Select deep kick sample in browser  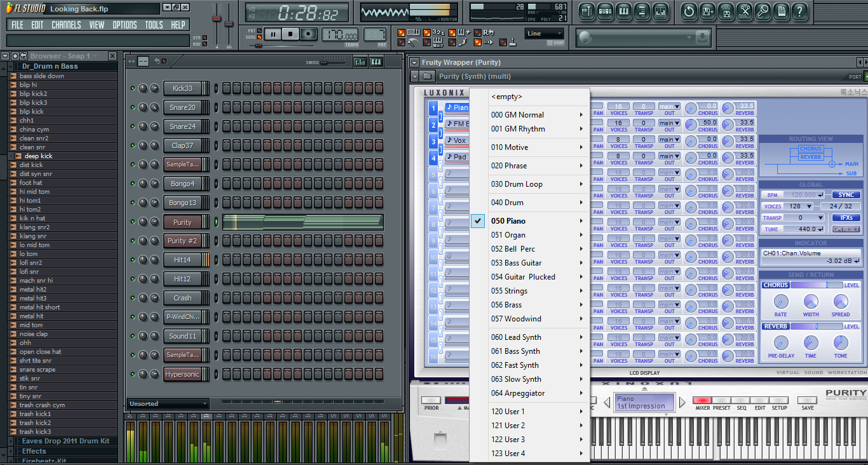click(x=38, y=156)
